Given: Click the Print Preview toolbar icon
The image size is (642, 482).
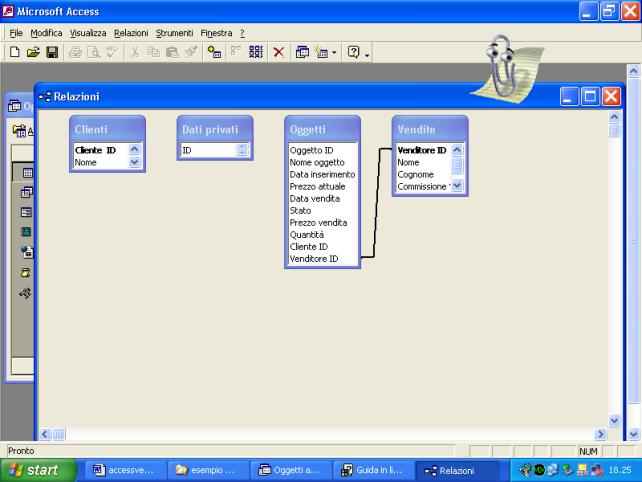Looking at the screenshot, I should (x=94, y=52).
